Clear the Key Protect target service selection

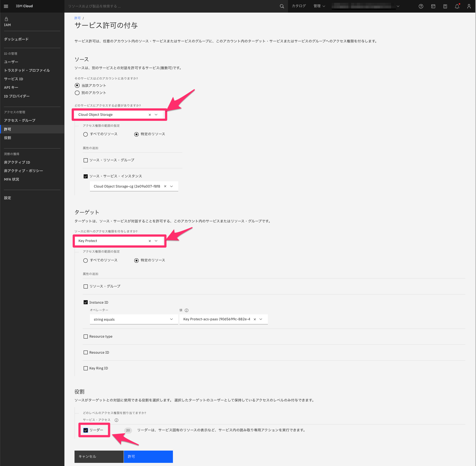(150, 241)
